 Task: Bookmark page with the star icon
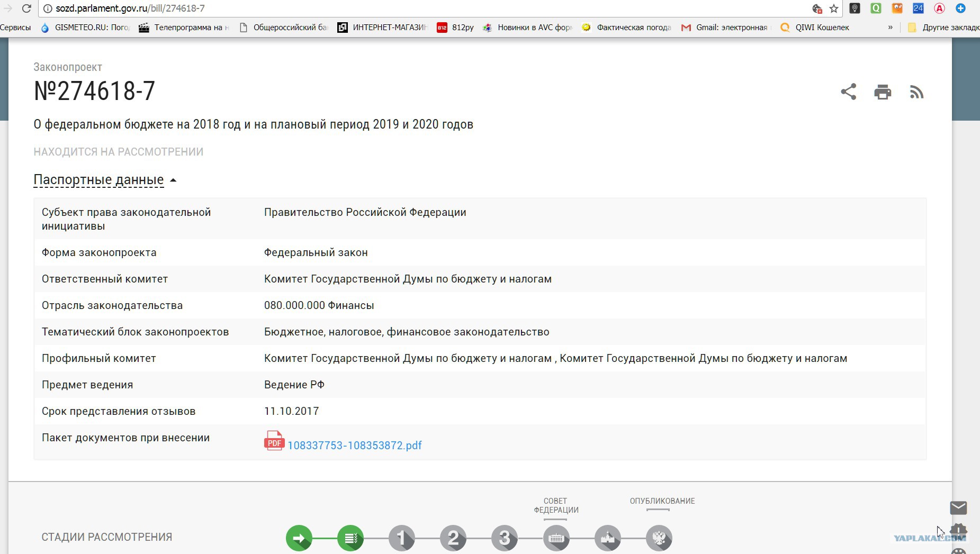[x=834, y=8]
